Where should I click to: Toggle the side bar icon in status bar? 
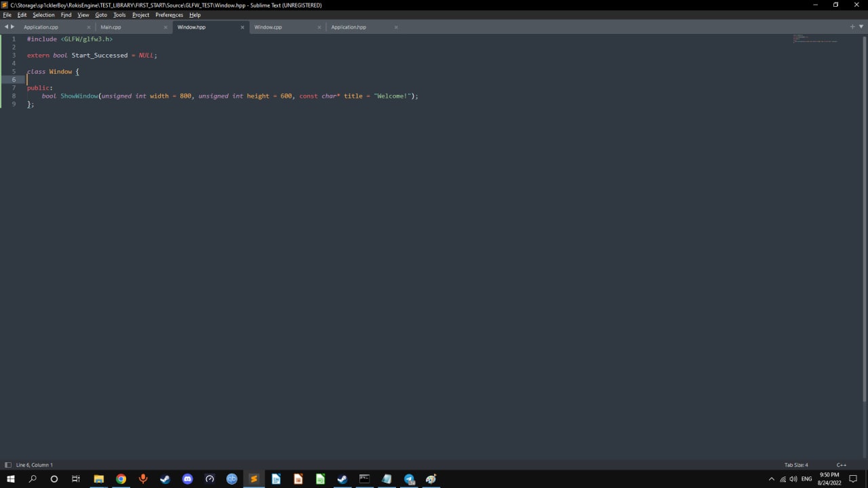point(8,465)
